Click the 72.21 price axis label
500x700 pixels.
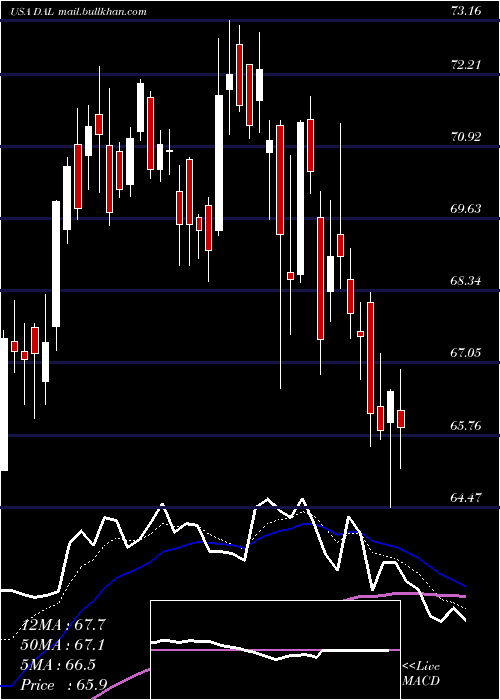point(466,65)
